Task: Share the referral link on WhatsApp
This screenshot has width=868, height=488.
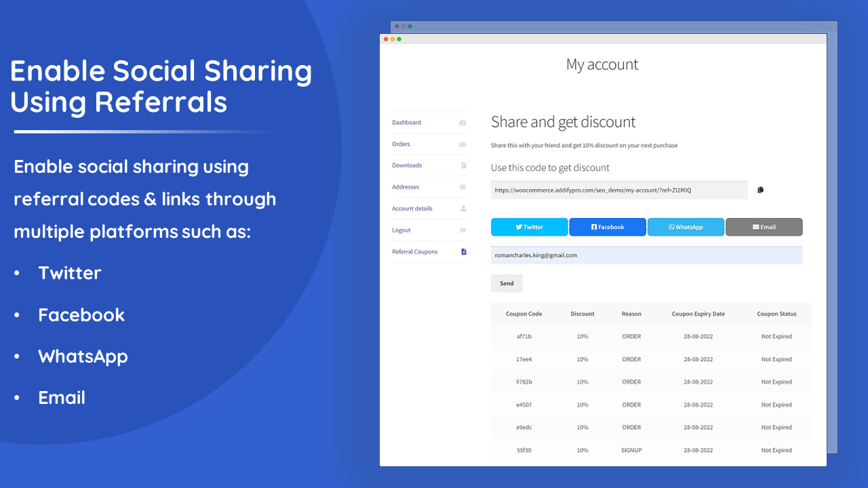Action: click(x=686, y=227)
